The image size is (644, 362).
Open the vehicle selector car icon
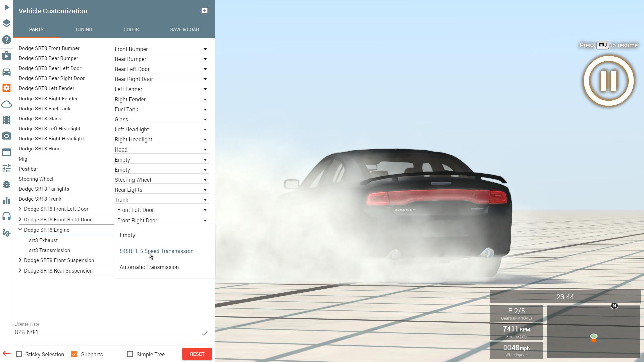(7, 72)
